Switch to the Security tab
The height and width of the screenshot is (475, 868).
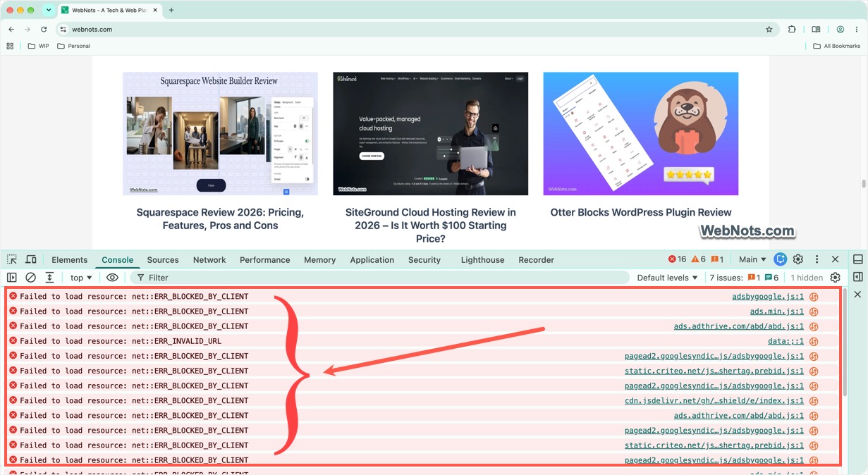click(x=424, y=259)
